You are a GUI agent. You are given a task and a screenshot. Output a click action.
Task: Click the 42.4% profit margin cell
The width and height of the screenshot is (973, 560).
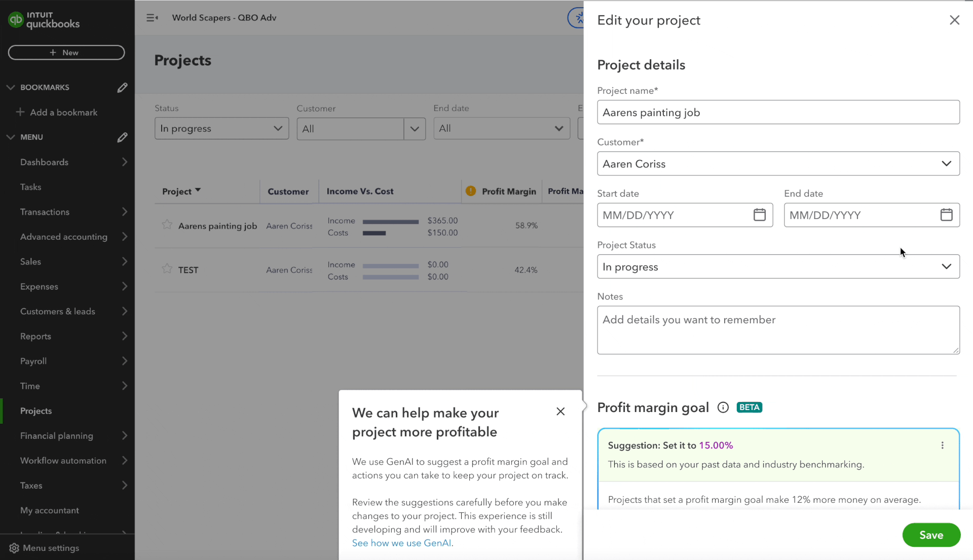(526, 270)
